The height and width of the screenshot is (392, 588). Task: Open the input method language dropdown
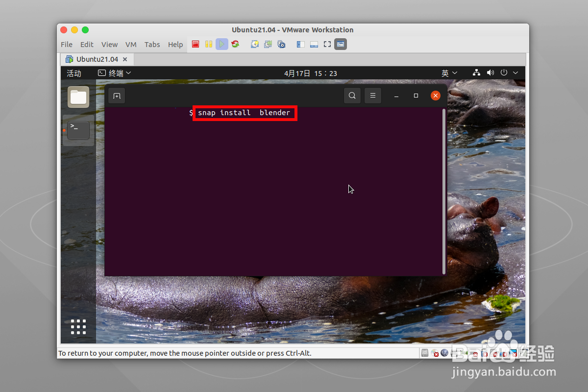tap(449, 73)
